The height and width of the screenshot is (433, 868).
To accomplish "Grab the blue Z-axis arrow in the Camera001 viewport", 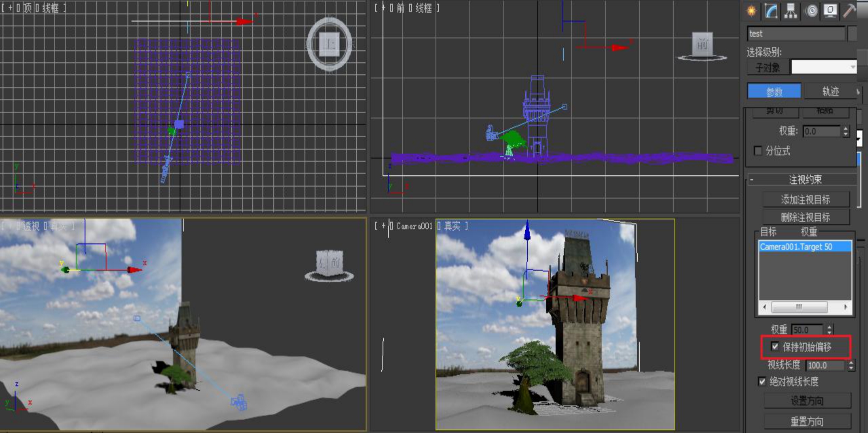I will tap(527, 232).
